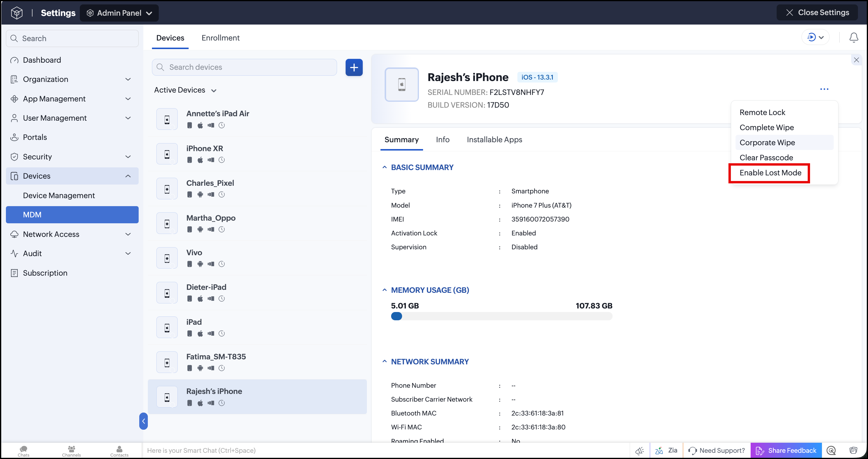Open the play-list dropdown next to the bell
The height and width of the screenshot is (459, 868).
(x=815, y=37)
